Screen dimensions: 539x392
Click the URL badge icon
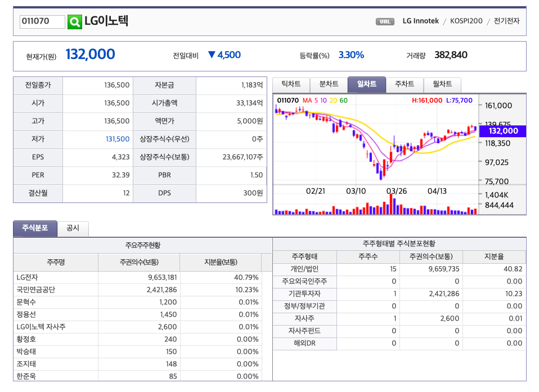pyautogui.click(x=385, y=21)
